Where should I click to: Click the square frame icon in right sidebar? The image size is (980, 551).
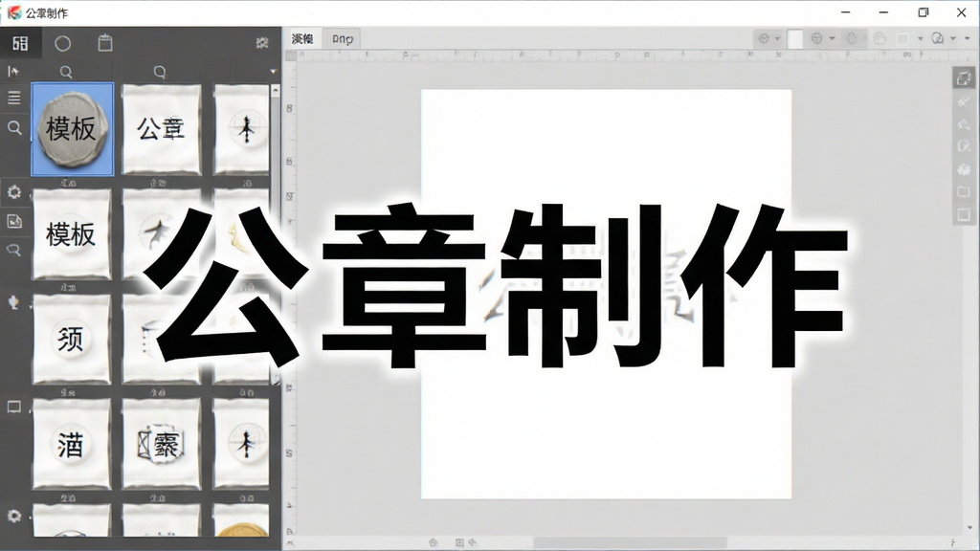point(964,215)
